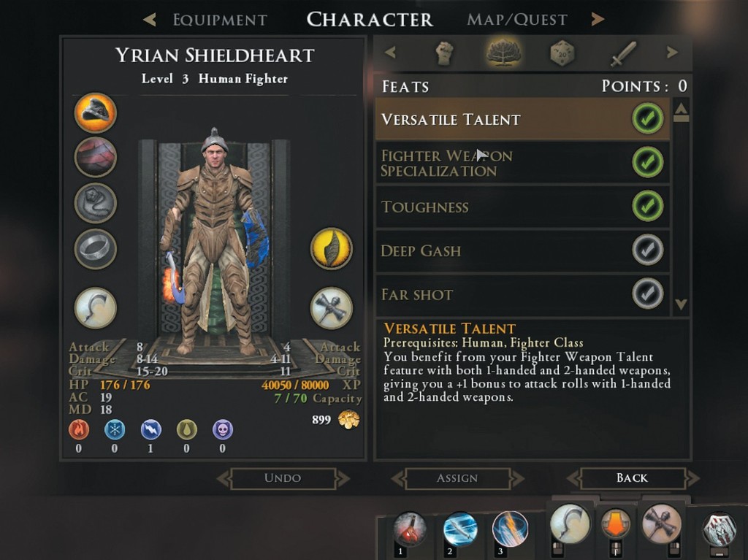The height and width of the screenshot is (560, 748).
Task: Toggle the Far Shot feat checkmark
Action: click(647, 294)
